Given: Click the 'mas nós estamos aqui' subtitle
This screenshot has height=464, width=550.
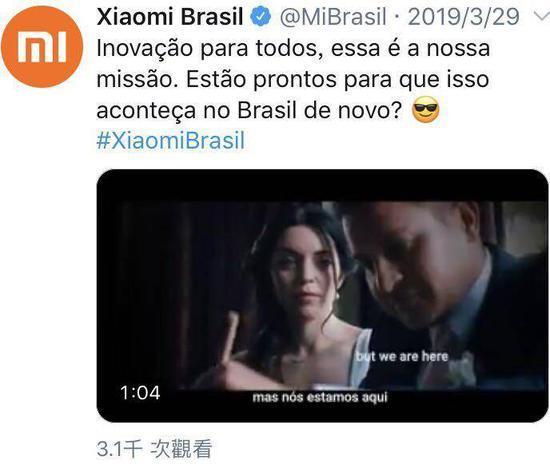Looking at the screenshot, I should pyautogui.click(x=320, y=397).
